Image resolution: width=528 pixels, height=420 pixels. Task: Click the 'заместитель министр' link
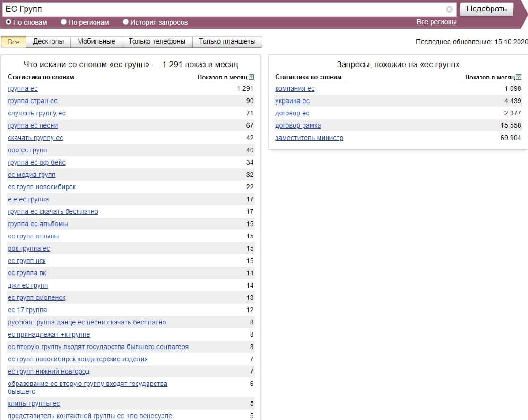click(x=309, y=138)
